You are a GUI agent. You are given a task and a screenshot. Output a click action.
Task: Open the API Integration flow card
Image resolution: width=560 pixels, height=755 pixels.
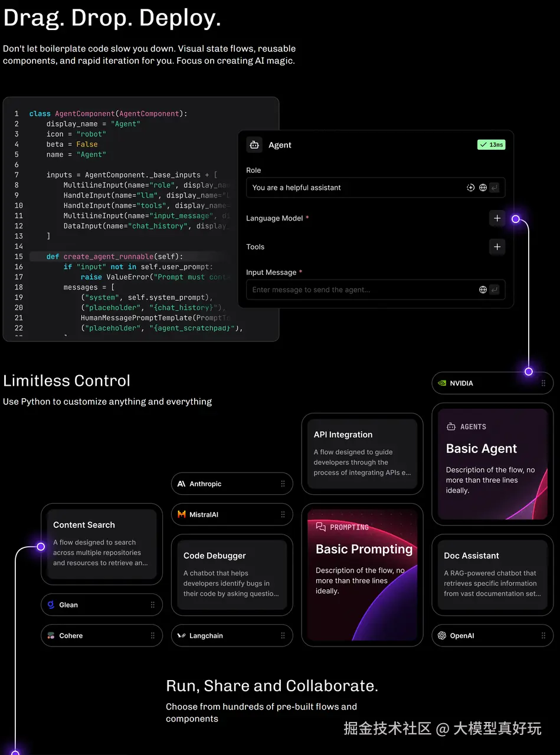click(362, 454)
